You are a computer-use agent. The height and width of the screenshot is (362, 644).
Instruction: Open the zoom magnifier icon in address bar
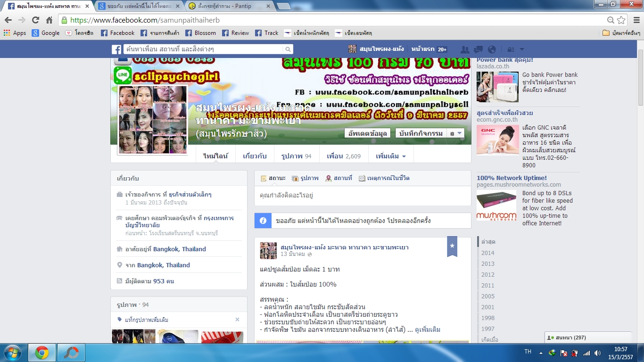coord(611,20)
